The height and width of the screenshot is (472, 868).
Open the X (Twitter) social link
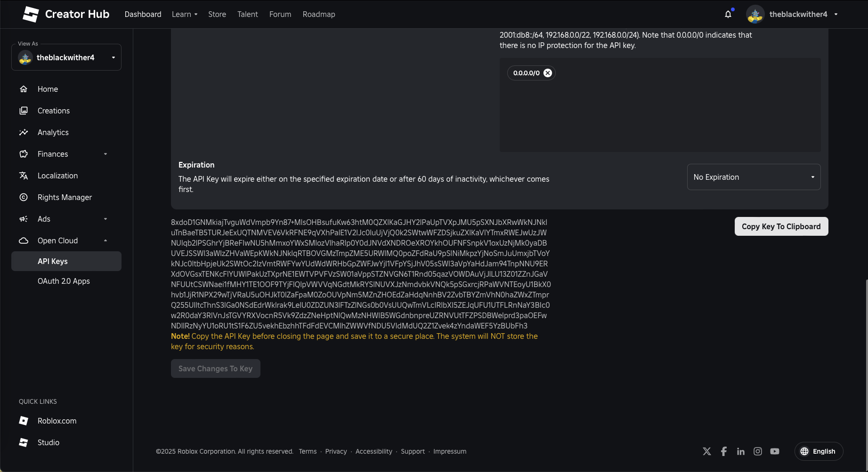pyautogui.click(x=707, y=451)
